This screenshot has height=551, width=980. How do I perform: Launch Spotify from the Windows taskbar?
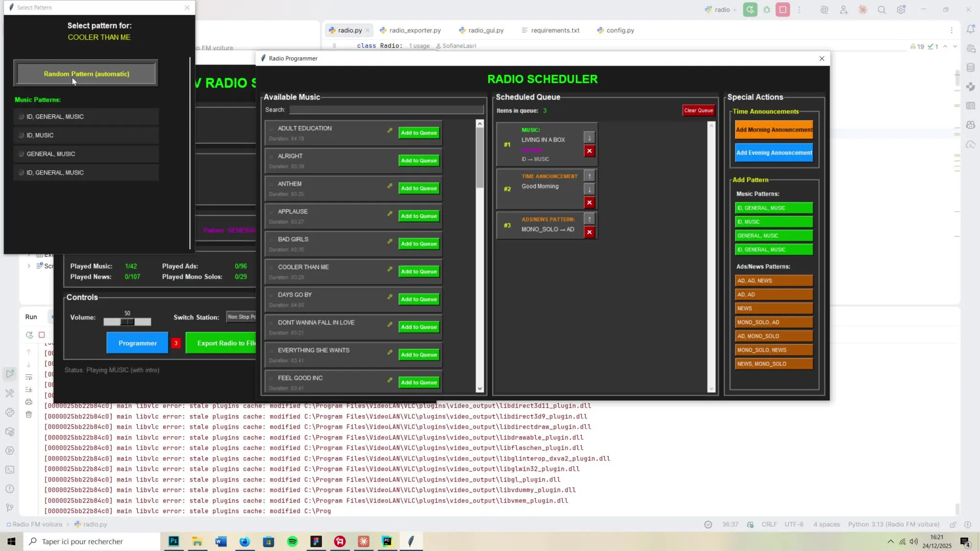[292, 541]
